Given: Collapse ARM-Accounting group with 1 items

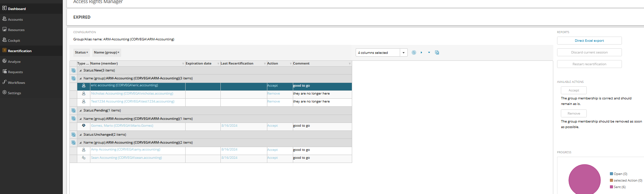Looking at the screenshot, I should point(80,119).
